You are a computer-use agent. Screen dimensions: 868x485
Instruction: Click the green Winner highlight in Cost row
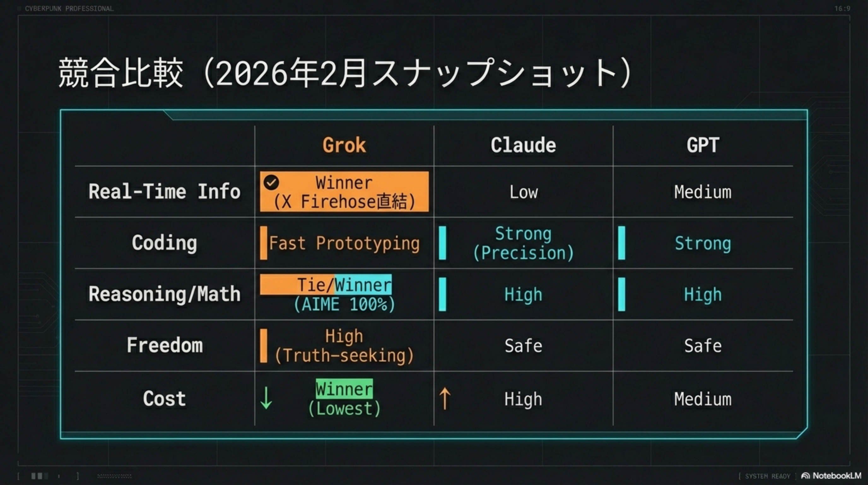(344, 389)
